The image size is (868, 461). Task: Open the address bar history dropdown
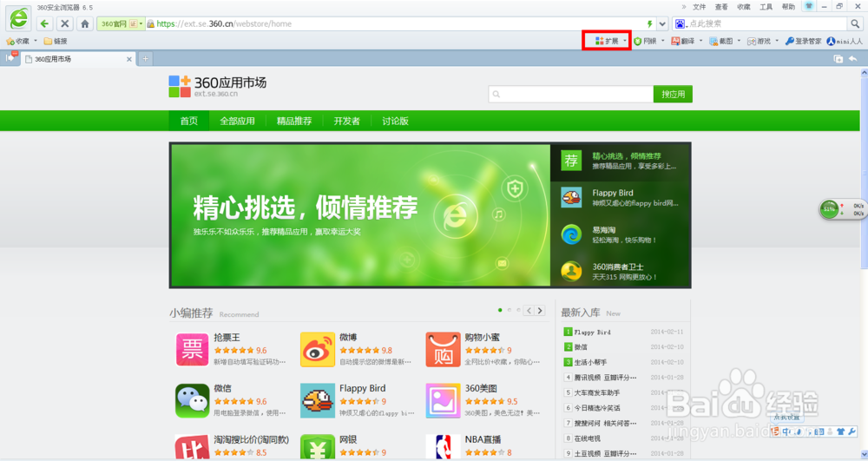pyautogui.click(x=662, y=23)
